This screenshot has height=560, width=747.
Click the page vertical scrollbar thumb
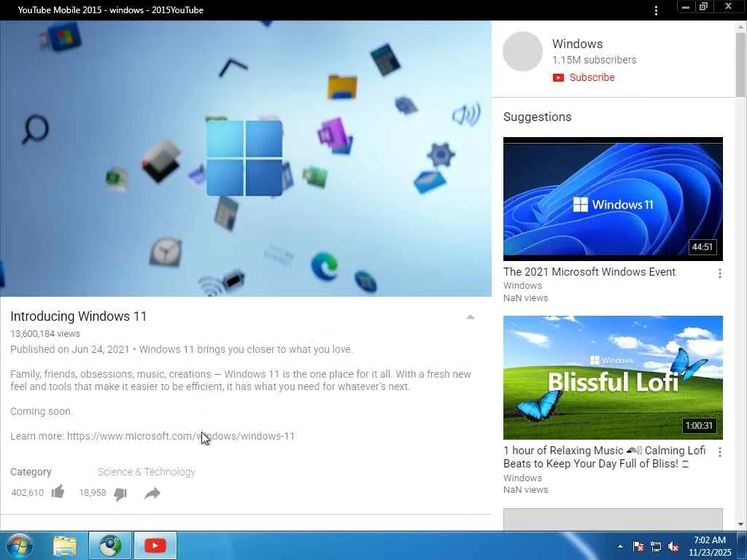tap(741, 64)
